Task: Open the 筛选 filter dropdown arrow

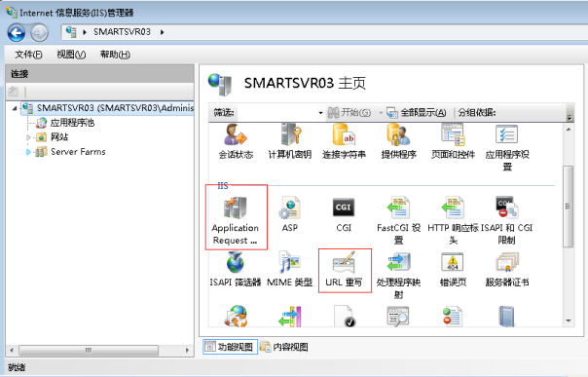Action: click(x=320, y=113)
